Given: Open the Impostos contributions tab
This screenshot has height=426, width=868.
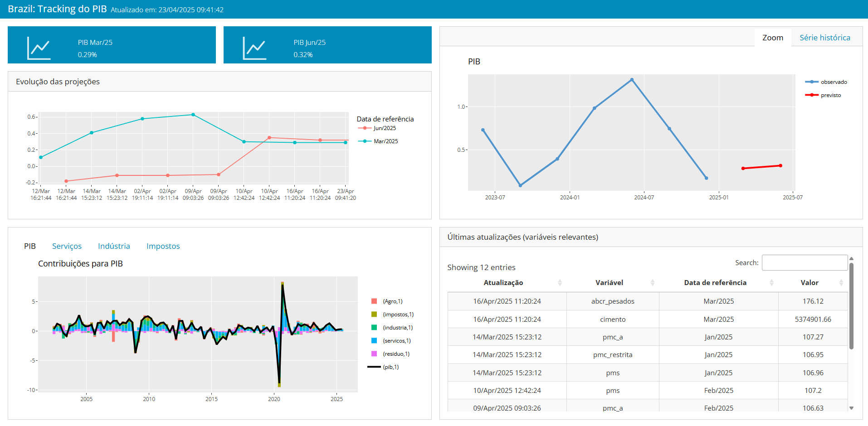Looking at the screenshot, I should point(163,246).
